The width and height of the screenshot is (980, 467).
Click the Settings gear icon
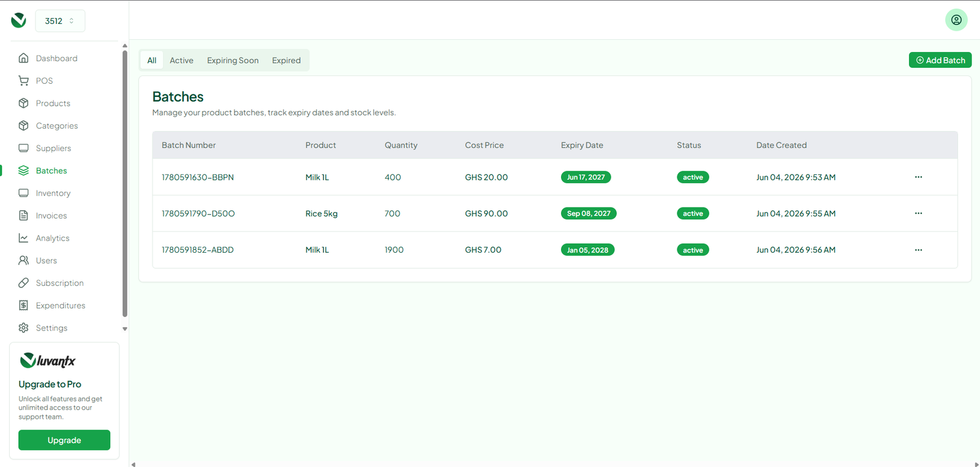click(23, 328)
